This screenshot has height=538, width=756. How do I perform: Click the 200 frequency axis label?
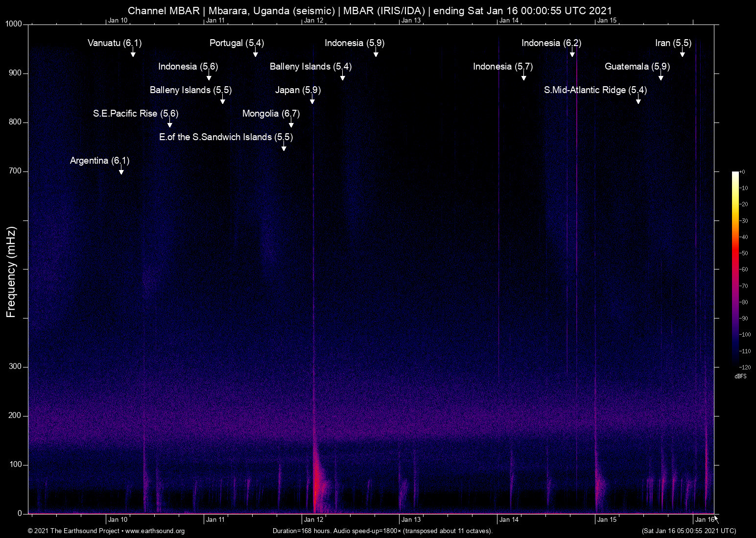tap(16, 416)
